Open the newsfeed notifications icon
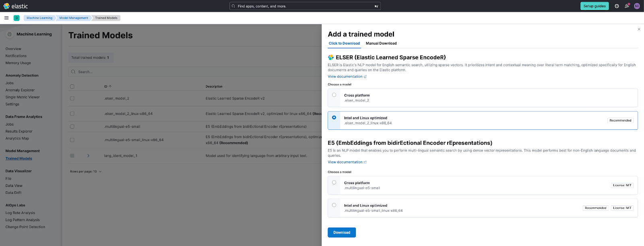The height and width of the screenshot is (246, 644). click(x=627, y=6)
